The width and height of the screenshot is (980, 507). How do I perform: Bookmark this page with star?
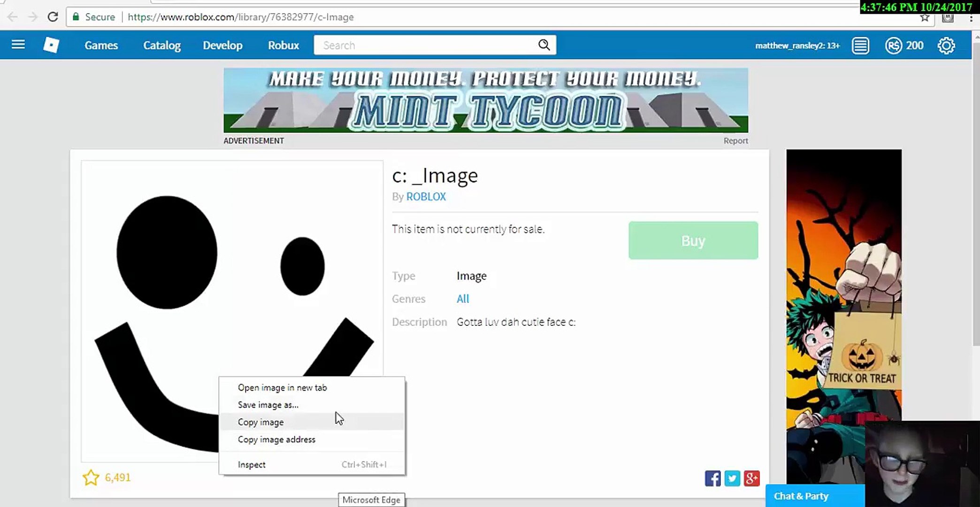click(x=924, y=18)
